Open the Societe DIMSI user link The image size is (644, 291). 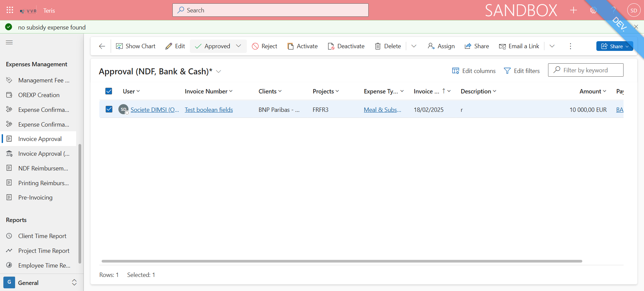[x=155, y=110]
